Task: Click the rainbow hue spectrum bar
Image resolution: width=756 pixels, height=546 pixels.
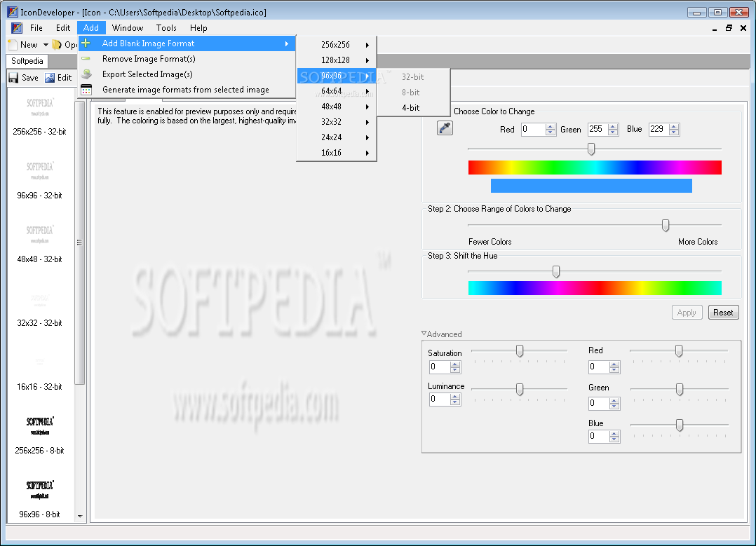Action: [595, 168]
